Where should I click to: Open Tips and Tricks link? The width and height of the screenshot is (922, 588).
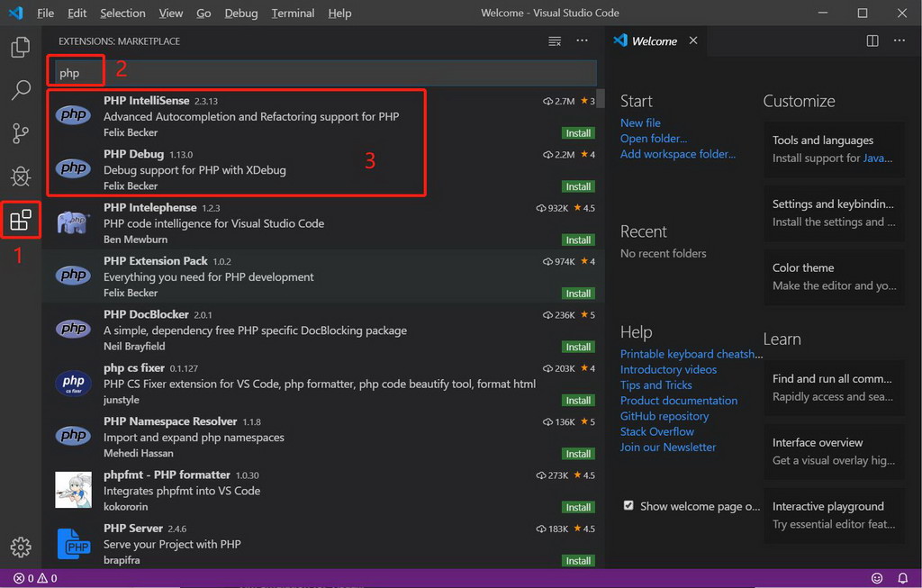[x=656, y=385]
